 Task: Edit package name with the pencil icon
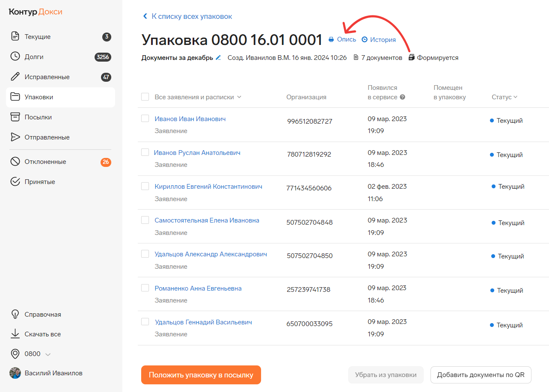pos(218,57)
